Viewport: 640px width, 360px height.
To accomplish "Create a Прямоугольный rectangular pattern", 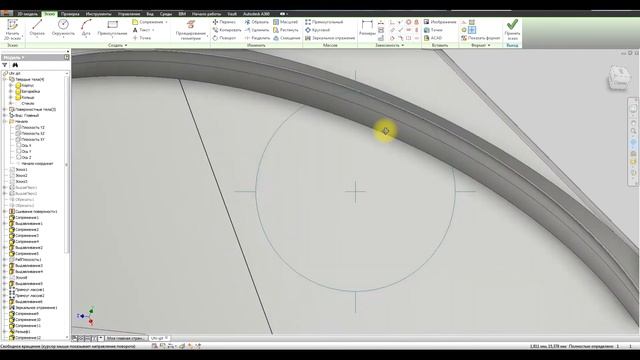I will tap(324, 22).
